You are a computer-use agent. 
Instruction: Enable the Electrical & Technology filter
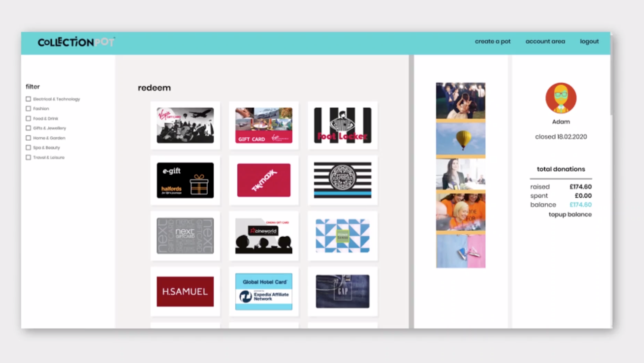click(28, 99)
